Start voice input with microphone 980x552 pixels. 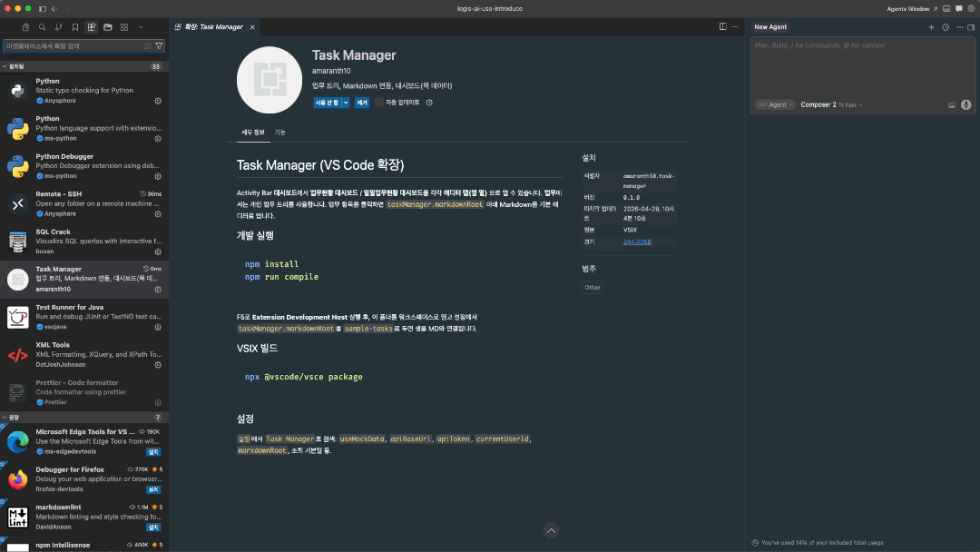point(966,105)
